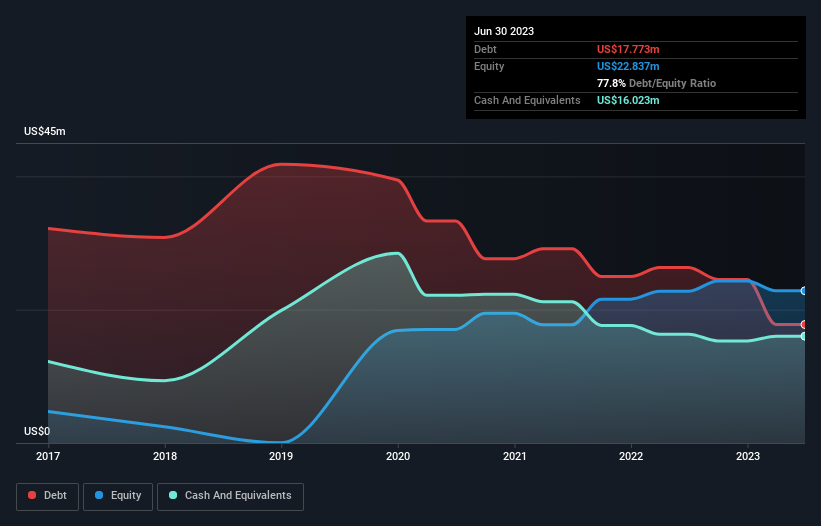
Task: Click the red Debt legend dot
Action: (32, 495)
